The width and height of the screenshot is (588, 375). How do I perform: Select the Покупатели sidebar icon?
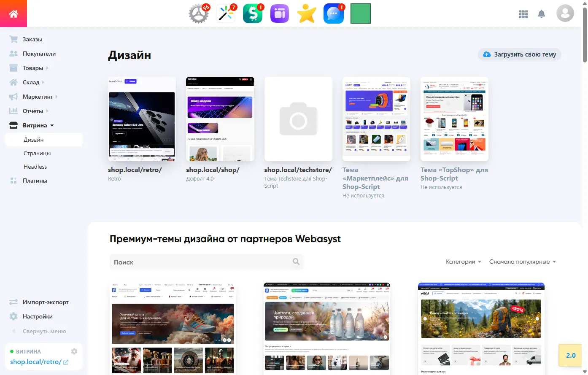click(x=13, y=53)
